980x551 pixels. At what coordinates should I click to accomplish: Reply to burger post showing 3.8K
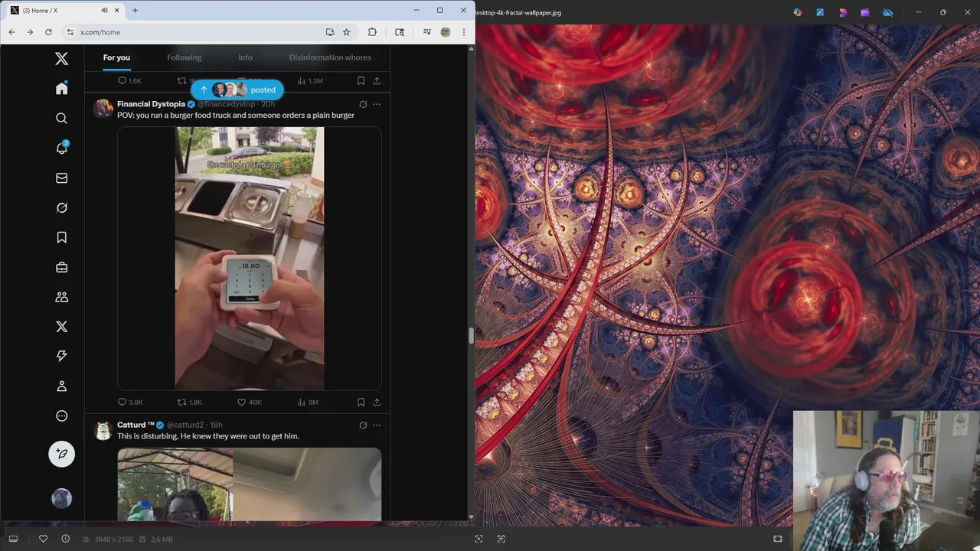click(x=130, y=402)
